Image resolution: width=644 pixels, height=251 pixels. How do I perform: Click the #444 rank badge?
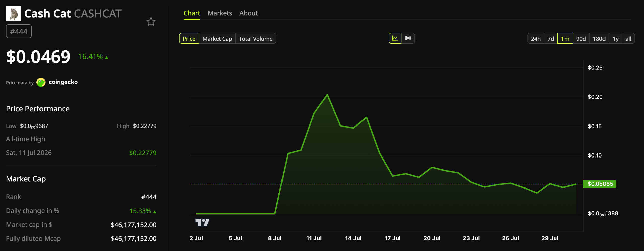[19, 32]
